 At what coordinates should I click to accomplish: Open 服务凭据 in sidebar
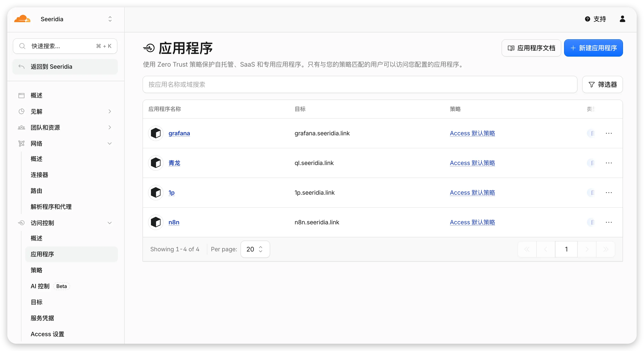[42, 318]
